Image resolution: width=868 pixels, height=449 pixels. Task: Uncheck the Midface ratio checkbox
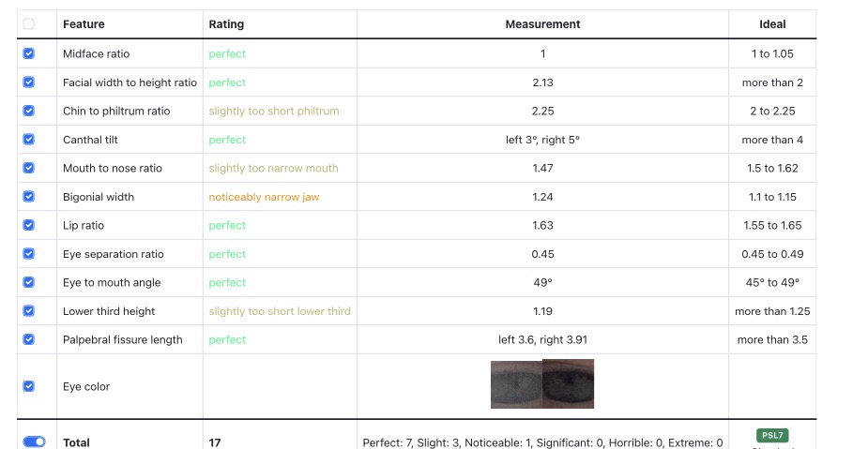pyautogui.click(x=29, y=53)
